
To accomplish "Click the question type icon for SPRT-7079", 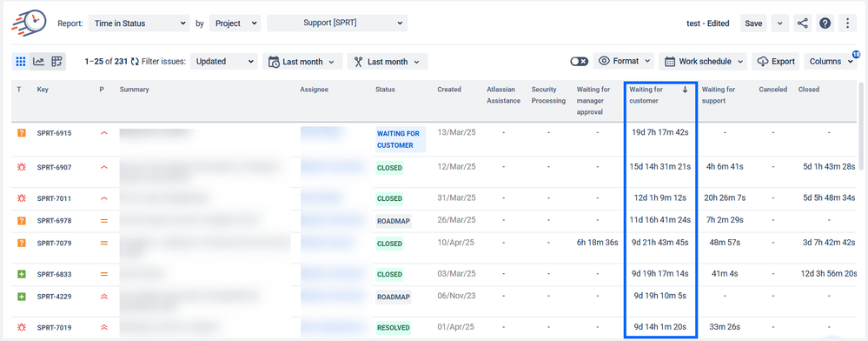I will coord(22,243).
